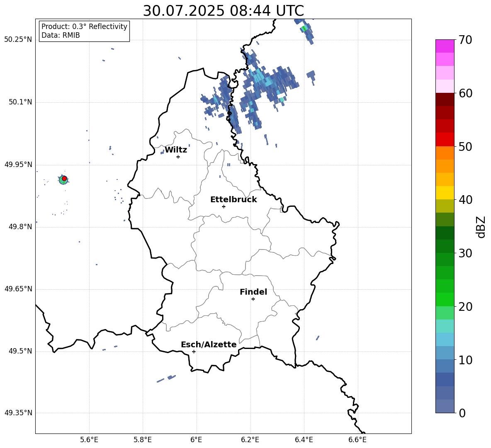
Task: Click the red dot radar marker
Action: tap(64, 179)
